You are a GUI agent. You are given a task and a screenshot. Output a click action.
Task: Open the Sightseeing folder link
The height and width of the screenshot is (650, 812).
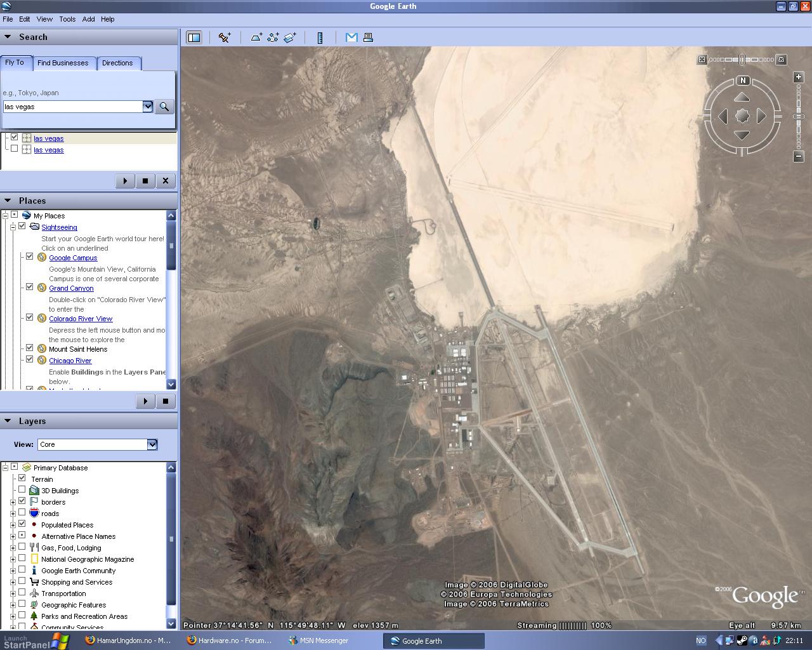coord(60,227)
